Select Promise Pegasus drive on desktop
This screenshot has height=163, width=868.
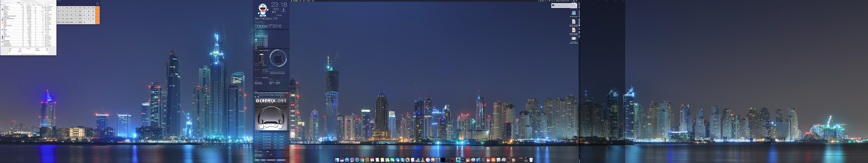574,14
